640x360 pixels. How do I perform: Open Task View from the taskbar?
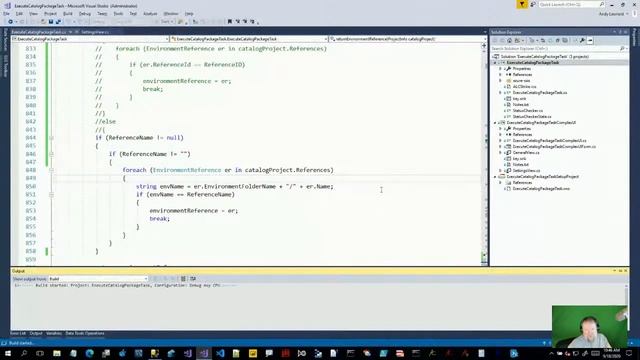(x=40, y=353)
